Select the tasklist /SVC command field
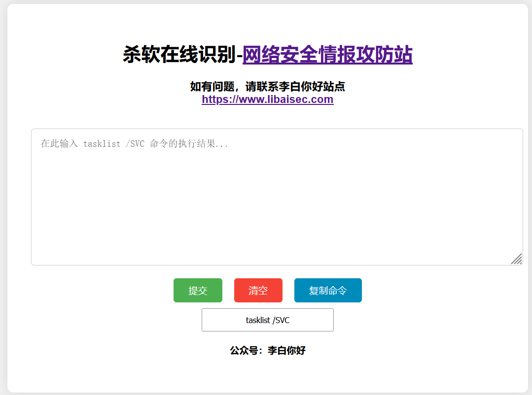Viewport: 532px width, 395px height. coord(268,320)
